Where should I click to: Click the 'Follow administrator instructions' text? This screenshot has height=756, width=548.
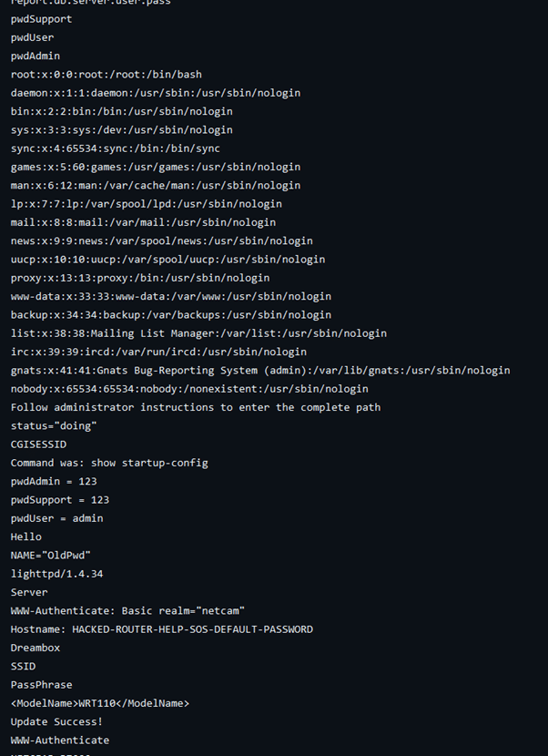point(196,407)
